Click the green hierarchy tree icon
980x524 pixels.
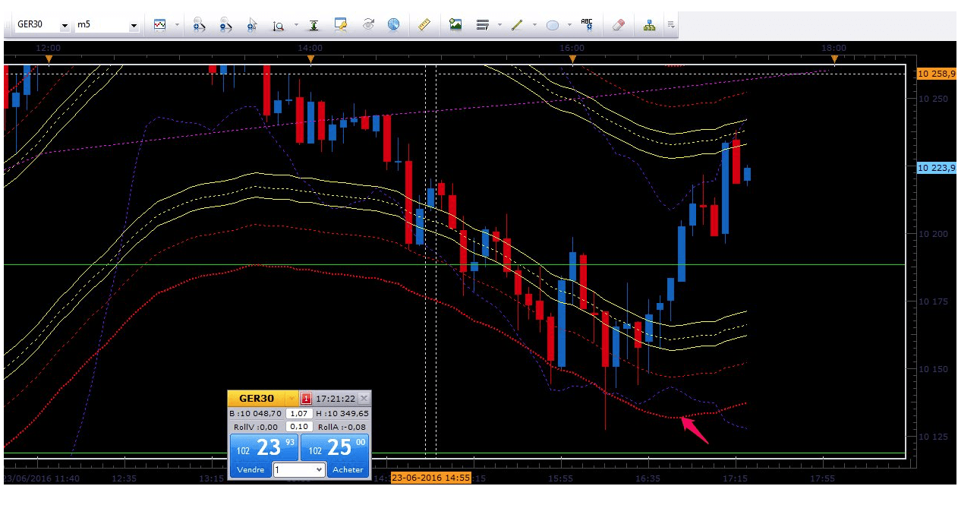tap(650, 24)
